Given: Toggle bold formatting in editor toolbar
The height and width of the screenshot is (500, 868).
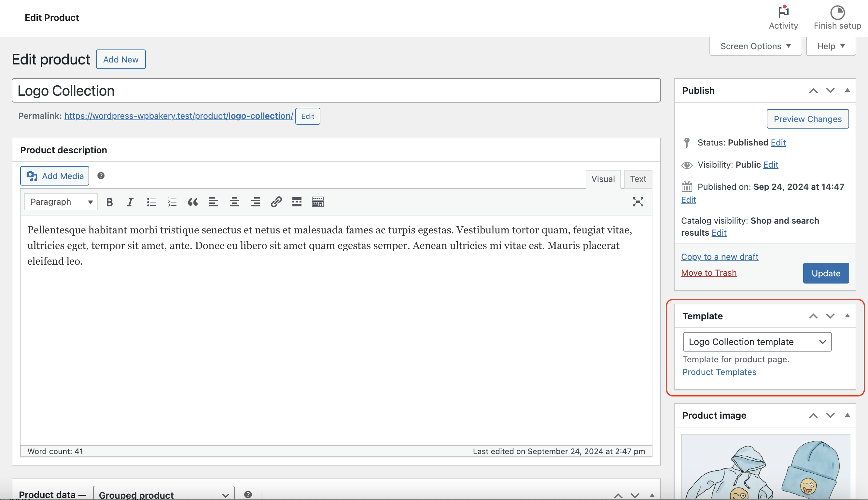Looking at the screenshot, I should click(109, 202).
